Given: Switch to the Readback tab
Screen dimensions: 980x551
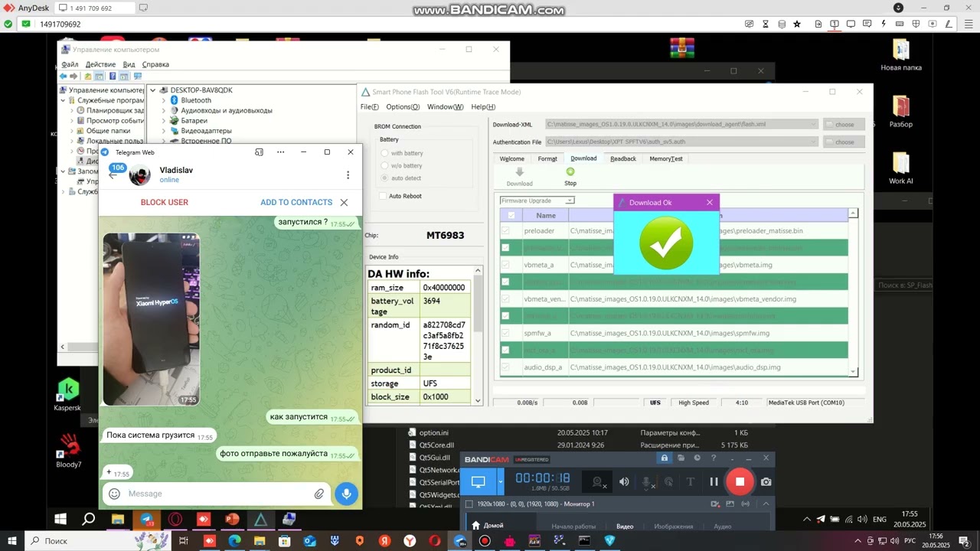Looking at the screenshot, I should [x=623, y=158].
